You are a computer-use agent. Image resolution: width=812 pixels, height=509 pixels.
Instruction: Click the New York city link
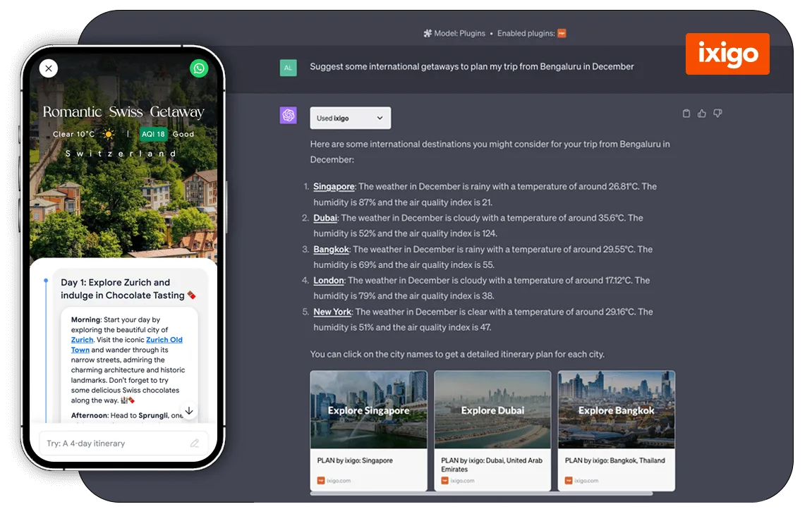pyautogui.click(x=332, y=312)
